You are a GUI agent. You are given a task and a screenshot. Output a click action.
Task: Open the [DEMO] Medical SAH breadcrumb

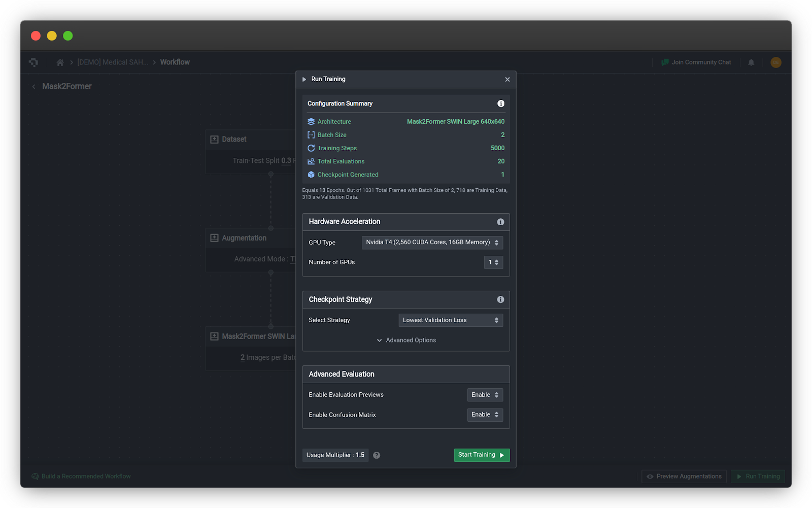pyautogui.click(x=113, y=62)
